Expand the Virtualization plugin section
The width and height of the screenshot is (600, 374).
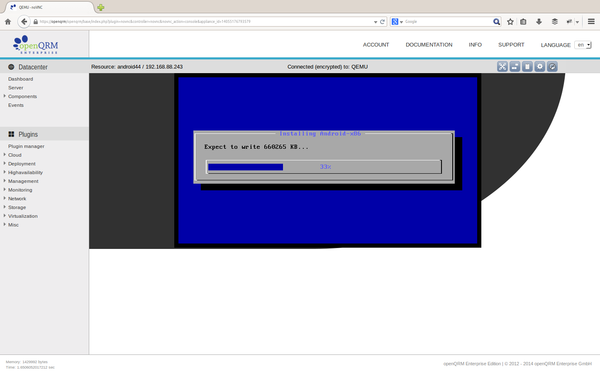(x=23, y=216)
